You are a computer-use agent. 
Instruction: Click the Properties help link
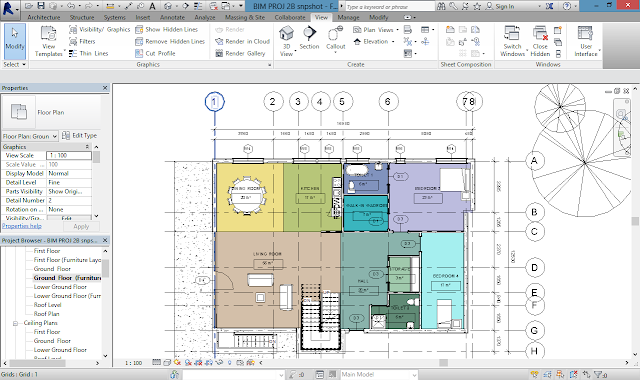pos(22,226)
